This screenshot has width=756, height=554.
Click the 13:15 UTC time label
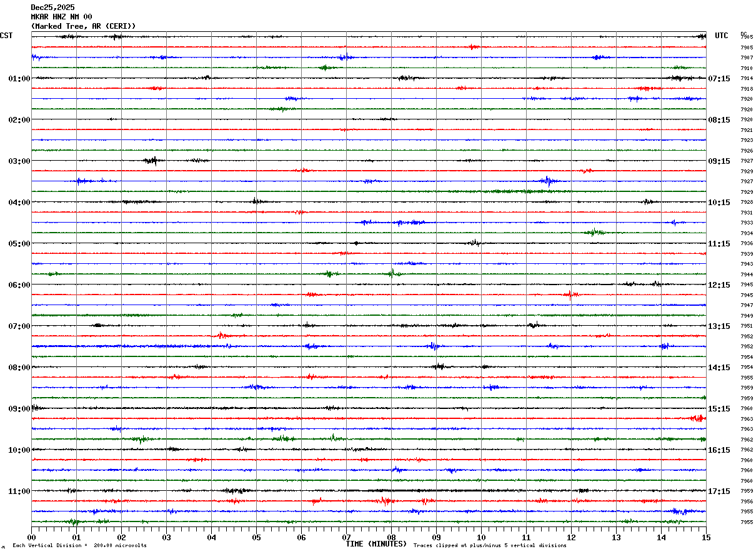pyautogui.click(x=719, y=326)
